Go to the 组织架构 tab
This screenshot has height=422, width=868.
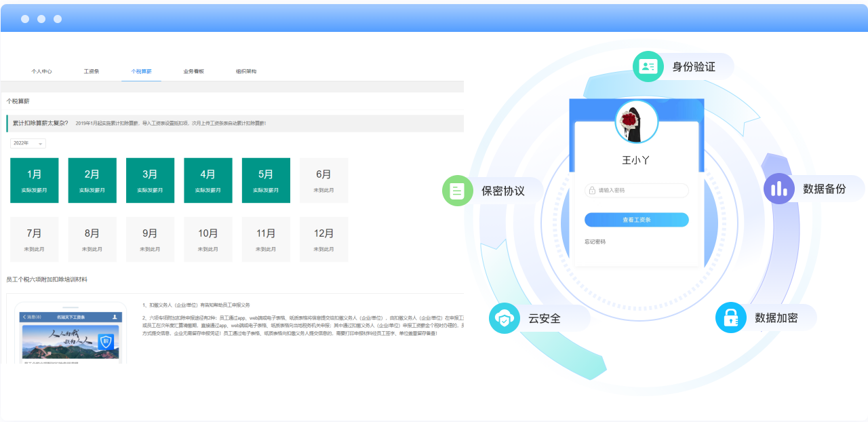click(x=246, y=71)
